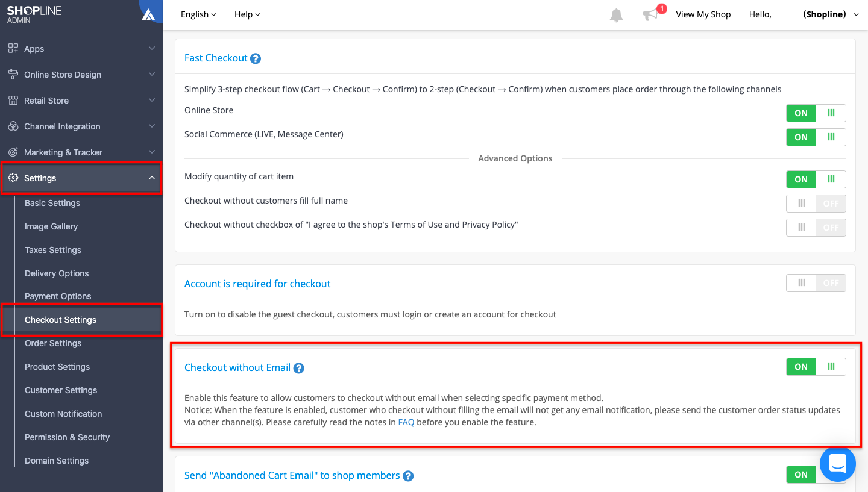Go to Payment Options settings

pos(58,296)
